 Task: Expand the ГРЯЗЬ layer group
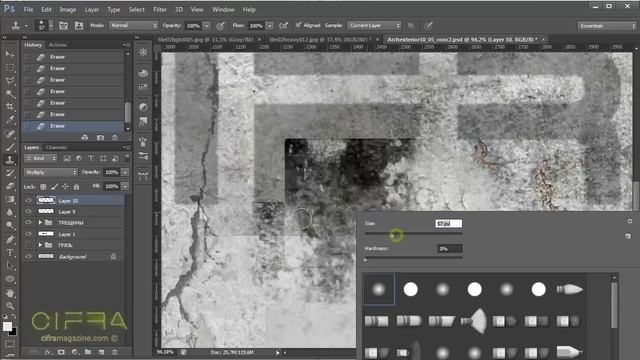tap(40, 245)
